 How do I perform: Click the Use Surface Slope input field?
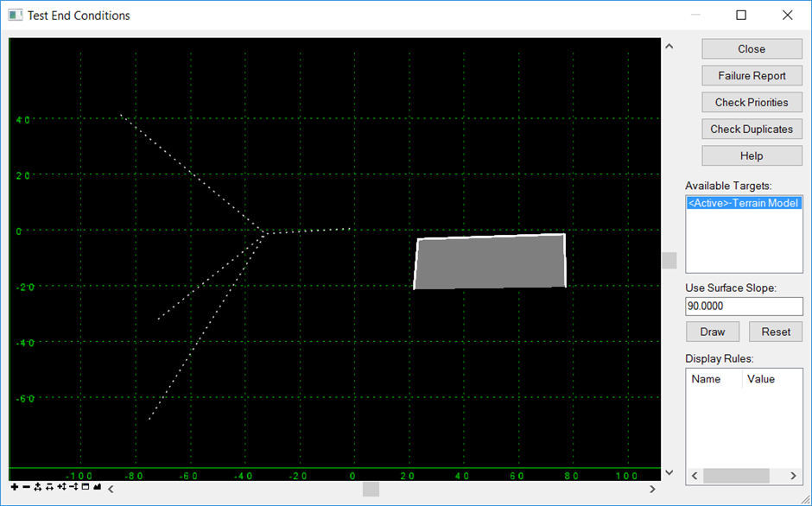coord(744,306)
